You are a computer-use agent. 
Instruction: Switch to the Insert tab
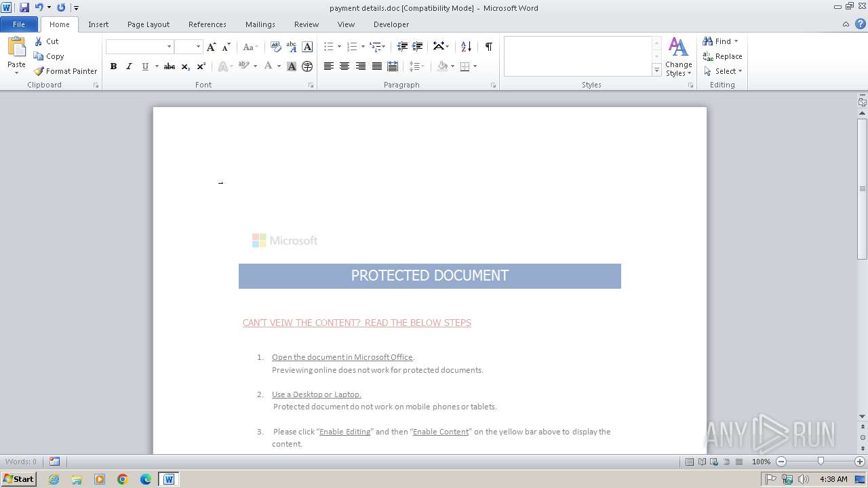tap(98, 24)
